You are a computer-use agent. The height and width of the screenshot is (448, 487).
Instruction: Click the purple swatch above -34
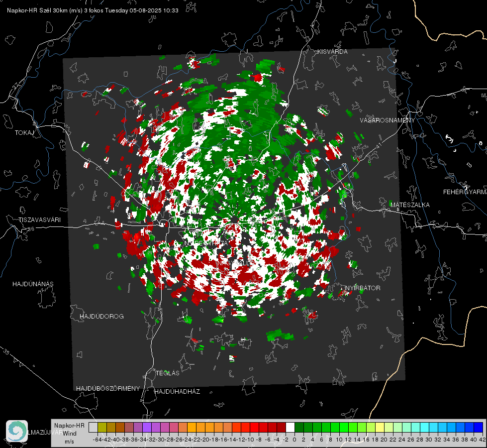tap(147, 427)
